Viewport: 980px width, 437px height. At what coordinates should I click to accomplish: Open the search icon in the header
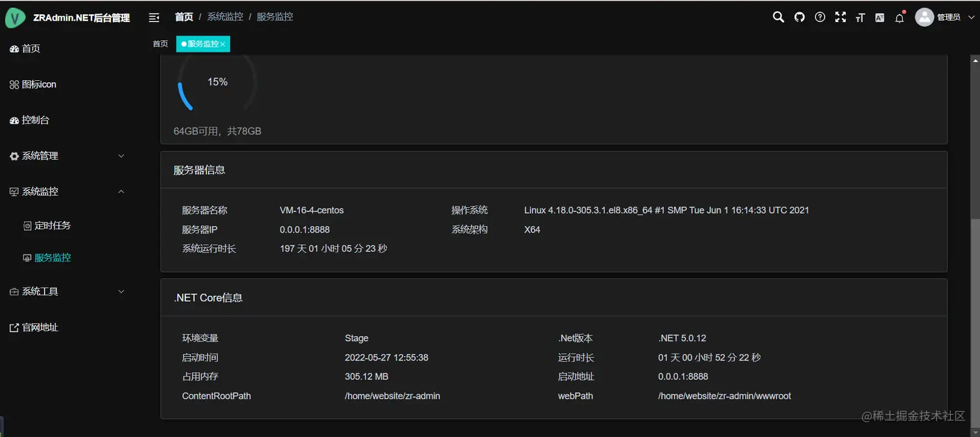coord(778,17)
